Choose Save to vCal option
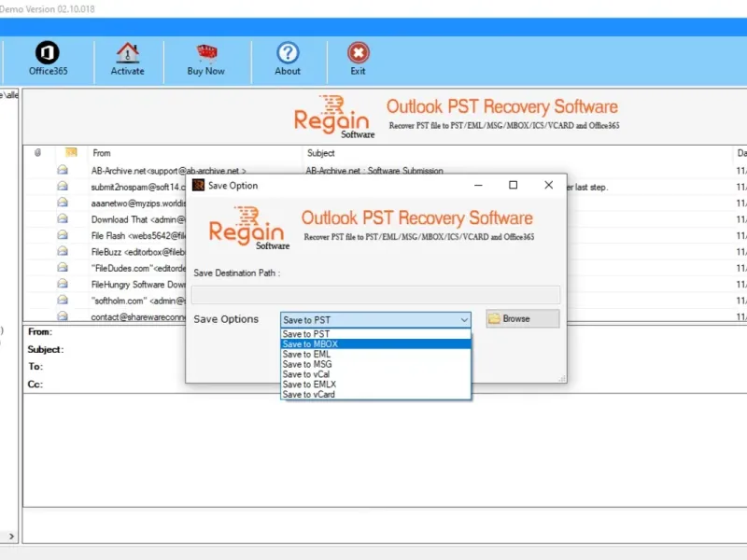The image size is (747, 560). point(376,374)
